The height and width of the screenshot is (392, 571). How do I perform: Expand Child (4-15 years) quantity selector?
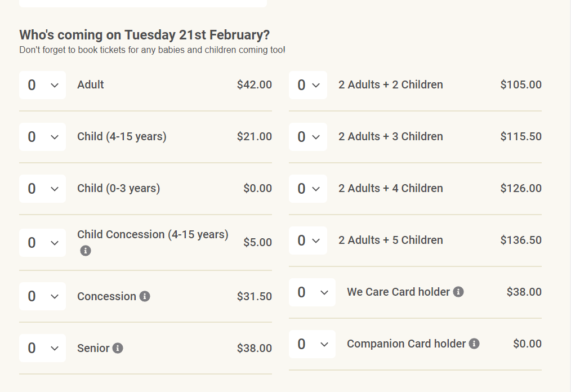(42, 137)
